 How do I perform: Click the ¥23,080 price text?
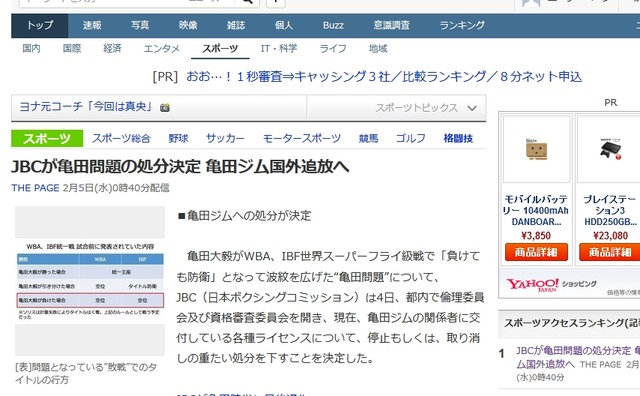[611, 236]
